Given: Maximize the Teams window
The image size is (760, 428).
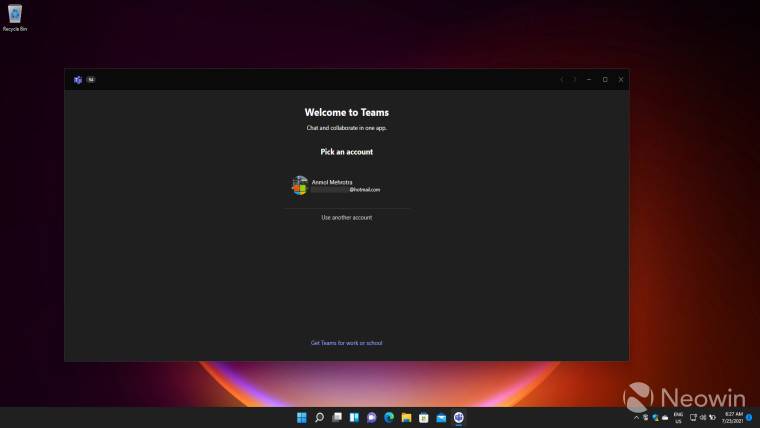Looking at the screenshot, I should [x=605, y=79].
